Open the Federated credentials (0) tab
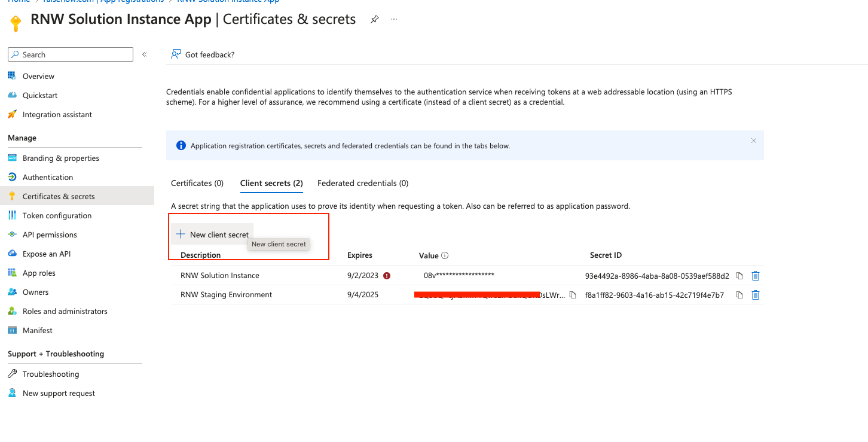 [x=363, y=183]
